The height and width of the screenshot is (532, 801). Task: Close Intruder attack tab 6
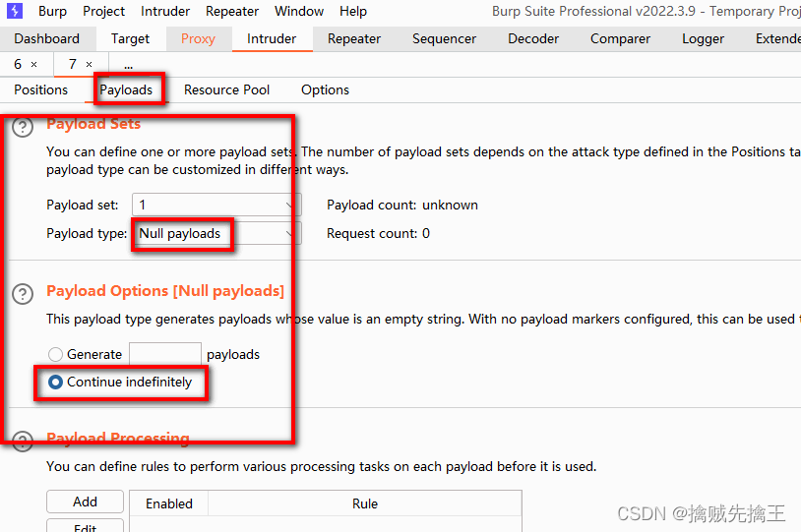click(34, 64)
